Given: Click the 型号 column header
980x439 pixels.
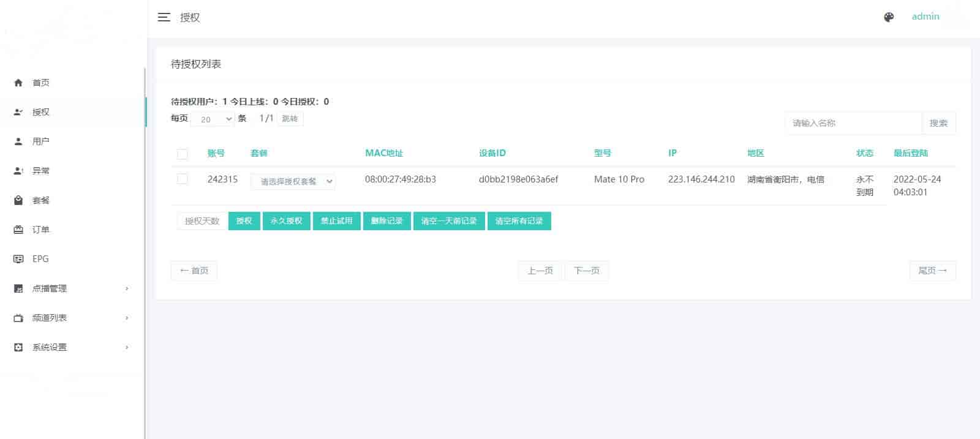Looking at the screenshot, I should pos(603,153).
